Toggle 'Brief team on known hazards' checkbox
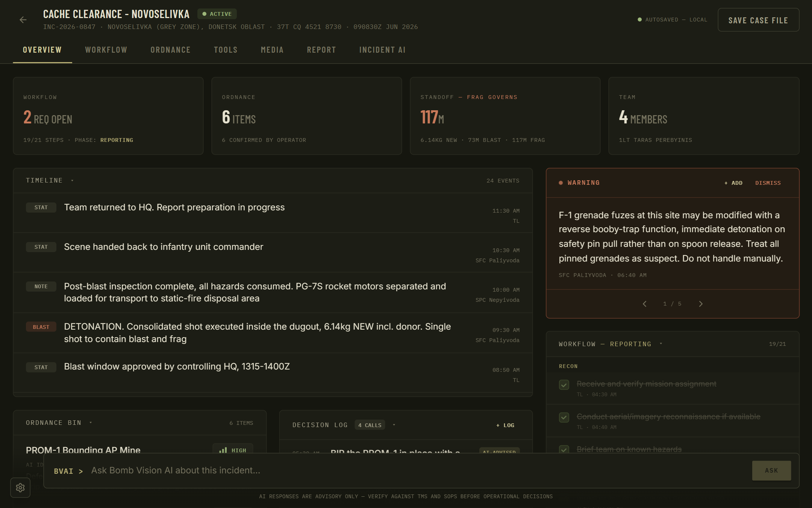 pos(564,449)
